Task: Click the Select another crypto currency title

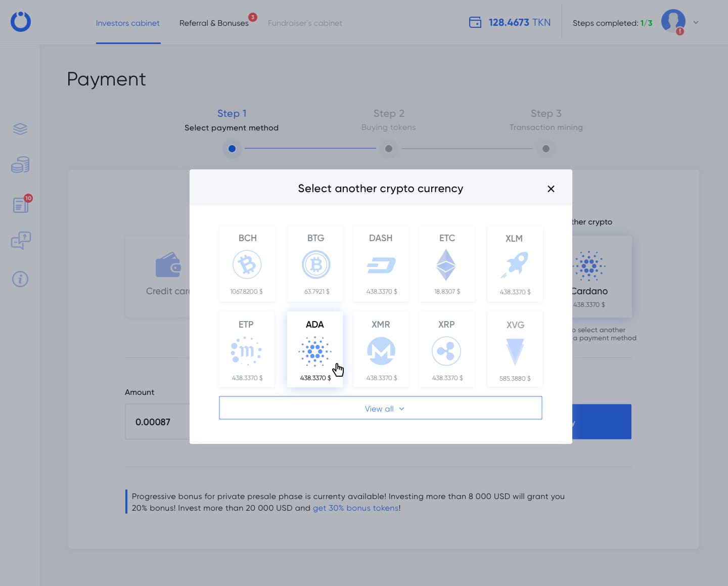Action: coord(381,189)
